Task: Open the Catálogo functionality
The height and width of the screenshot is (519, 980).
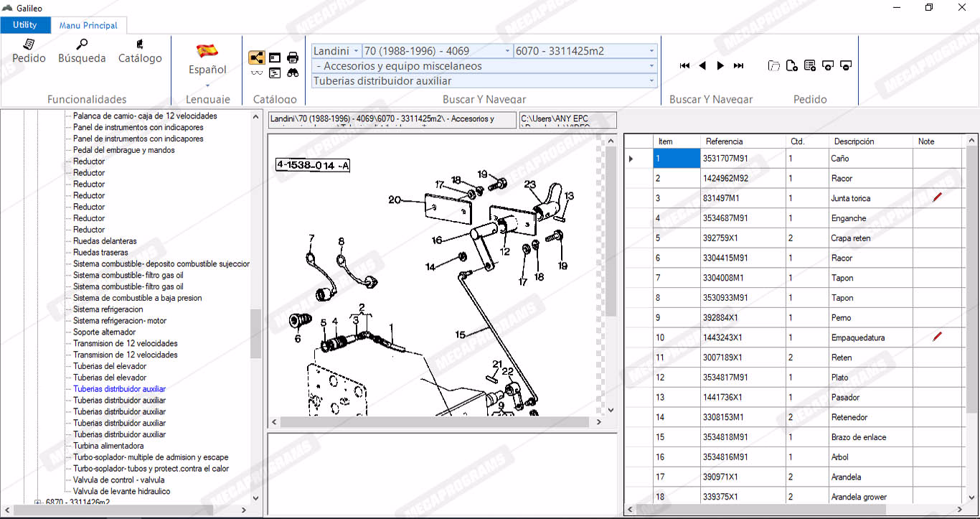Action: click(140, 51)
